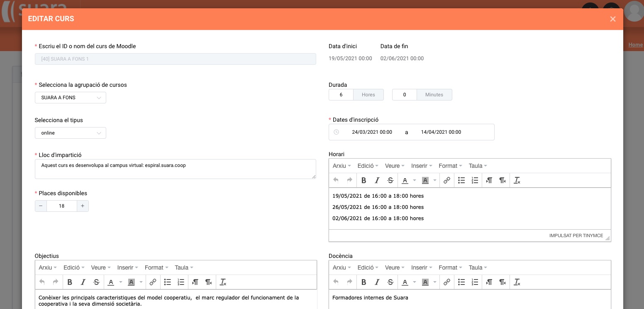
Task: Click right-to-left icon in Horari editor
Action: click(503, 180)
